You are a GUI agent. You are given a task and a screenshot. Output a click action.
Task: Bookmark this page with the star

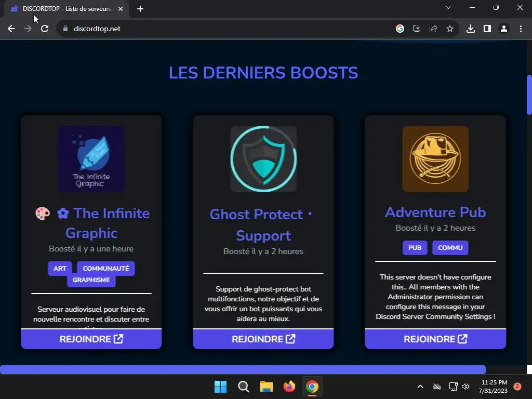tap(449, 29)
